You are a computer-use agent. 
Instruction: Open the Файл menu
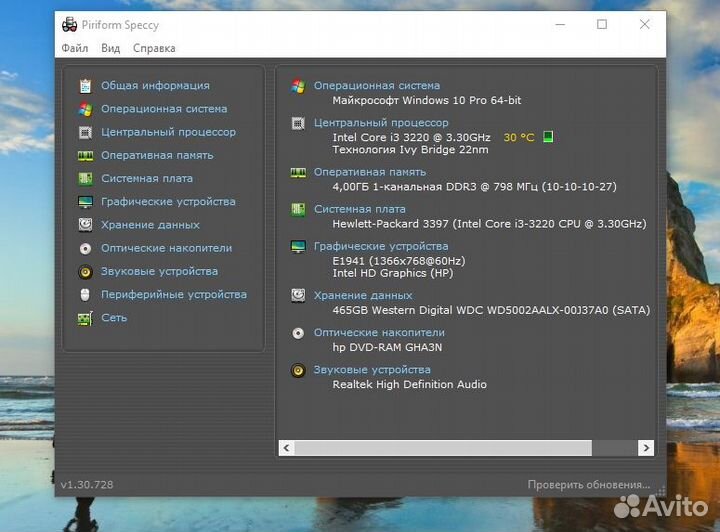coord(75,48)
